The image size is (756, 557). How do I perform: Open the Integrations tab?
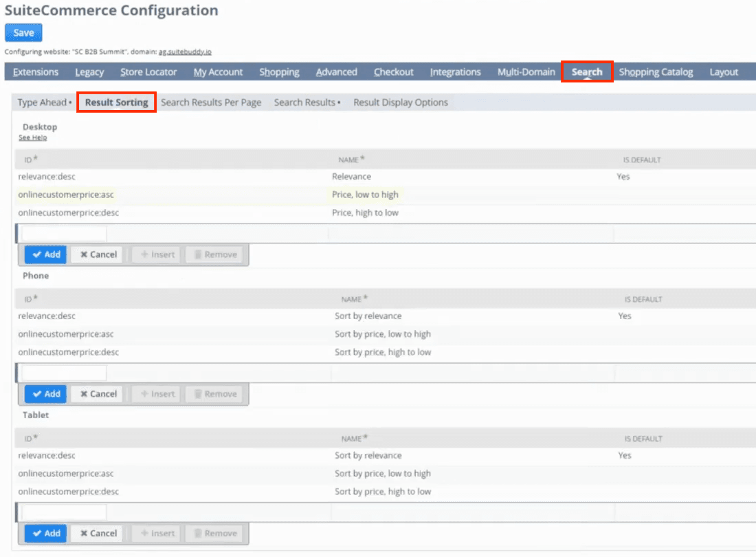point(455,72)
